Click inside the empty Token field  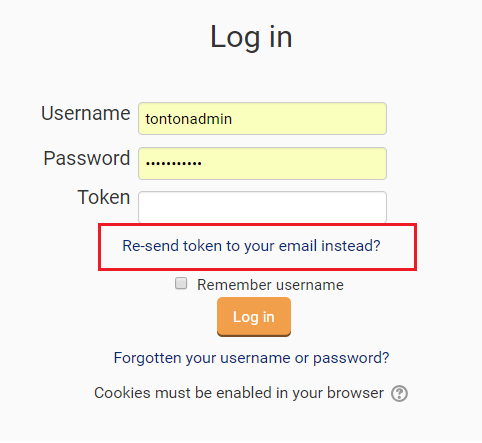262,207
